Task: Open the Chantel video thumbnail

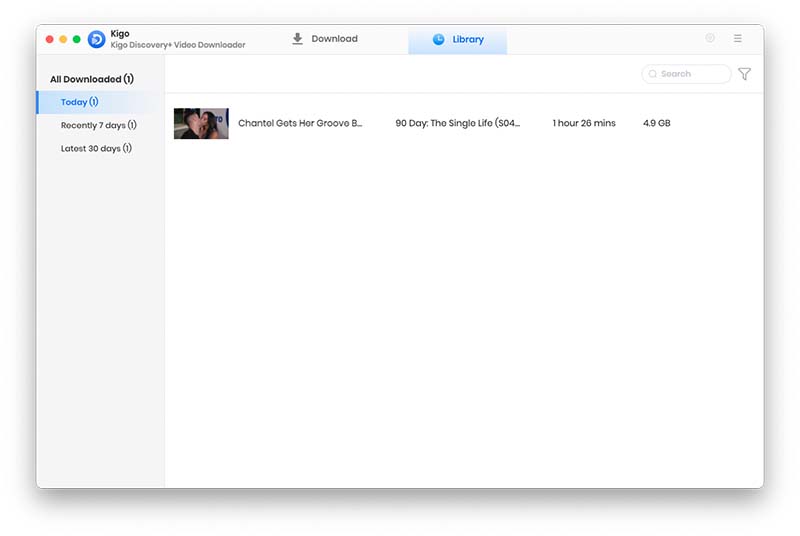Action: point(201,123)
